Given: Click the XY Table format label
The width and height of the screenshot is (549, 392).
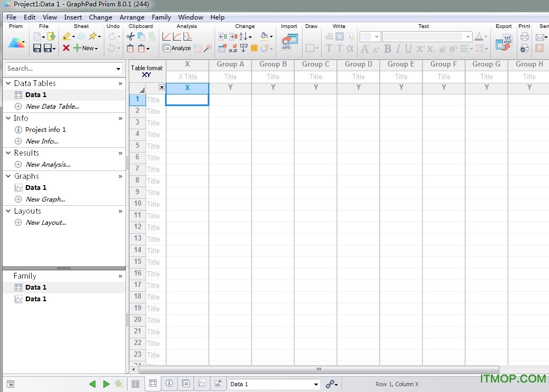Looking at the screenshot, I should [x=147, y=74].
